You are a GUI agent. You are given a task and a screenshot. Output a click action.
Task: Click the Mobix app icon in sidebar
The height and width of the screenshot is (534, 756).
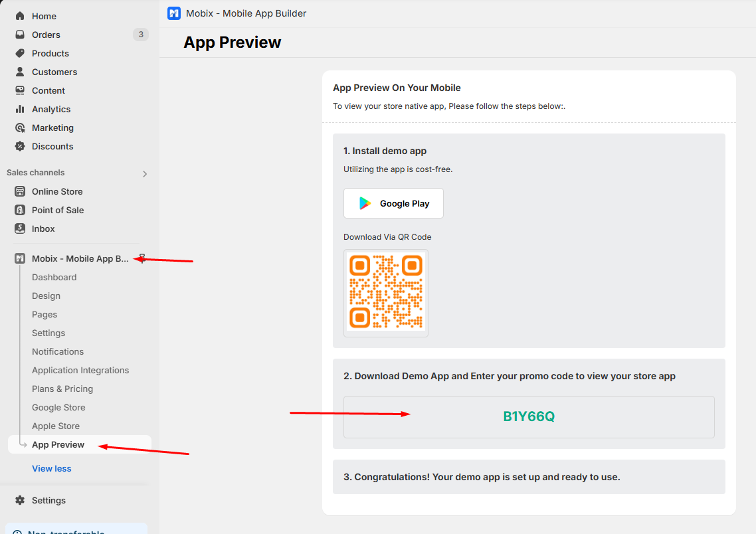20,259
